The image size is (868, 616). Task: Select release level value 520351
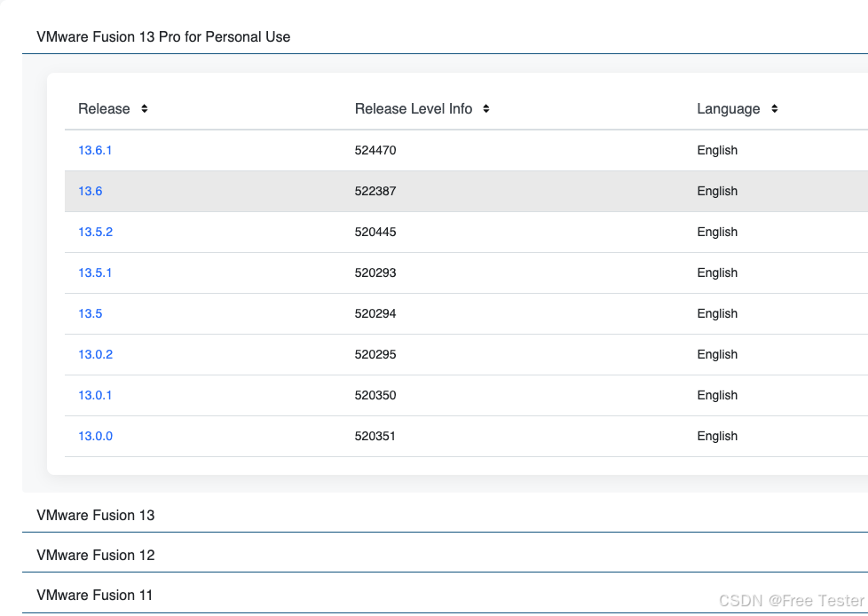click(x=375, y=436)
